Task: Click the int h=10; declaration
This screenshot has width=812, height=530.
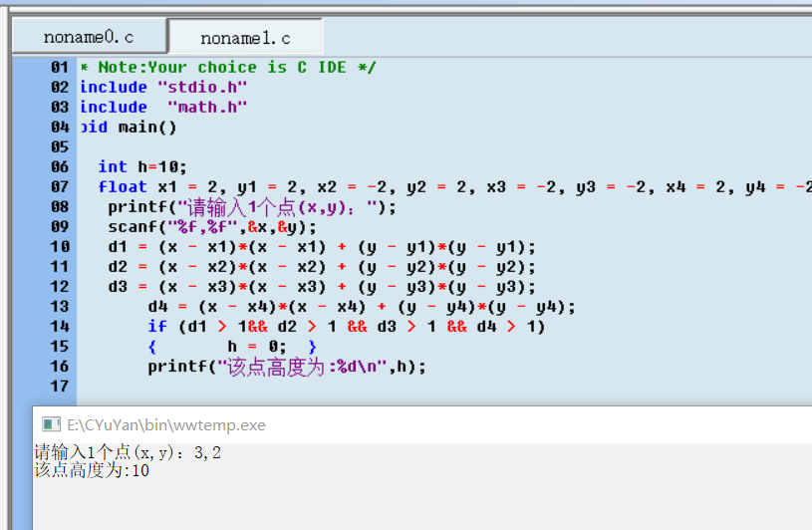Action: click(142, 166)
